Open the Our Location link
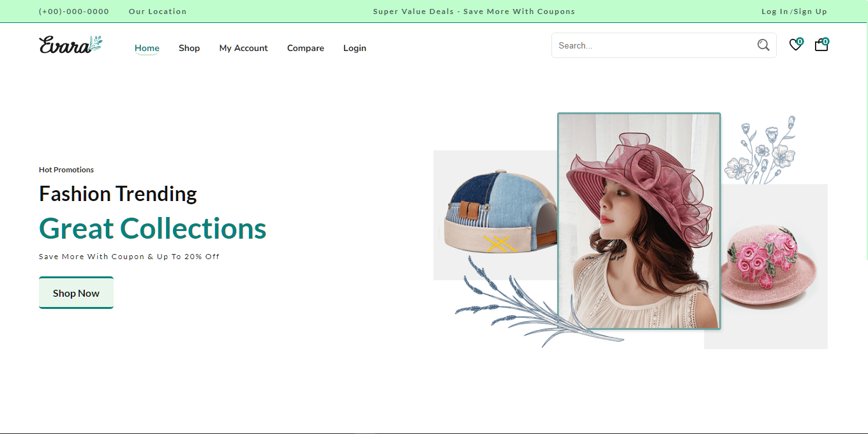The height and width of the screenshot is (434, 868). click(x=158, y=11)
